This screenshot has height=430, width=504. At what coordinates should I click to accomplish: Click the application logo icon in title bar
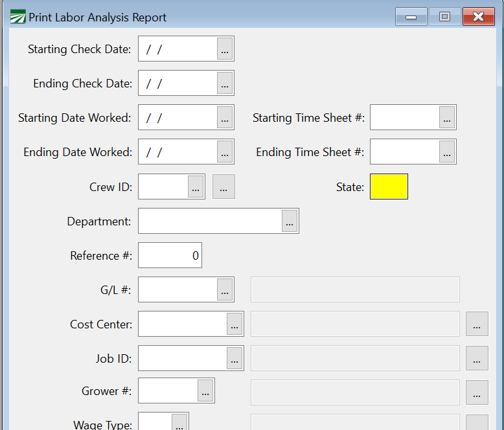pos(18,17)
